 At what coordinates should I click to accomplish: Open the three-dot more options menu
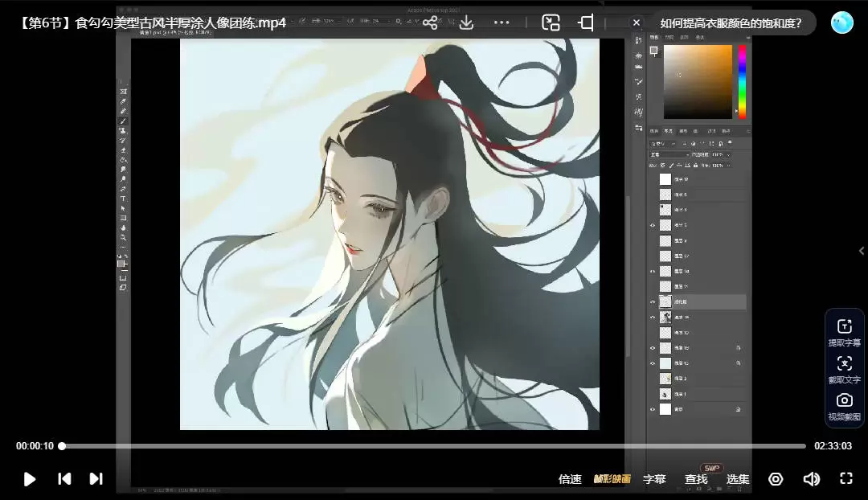(502, 23)
